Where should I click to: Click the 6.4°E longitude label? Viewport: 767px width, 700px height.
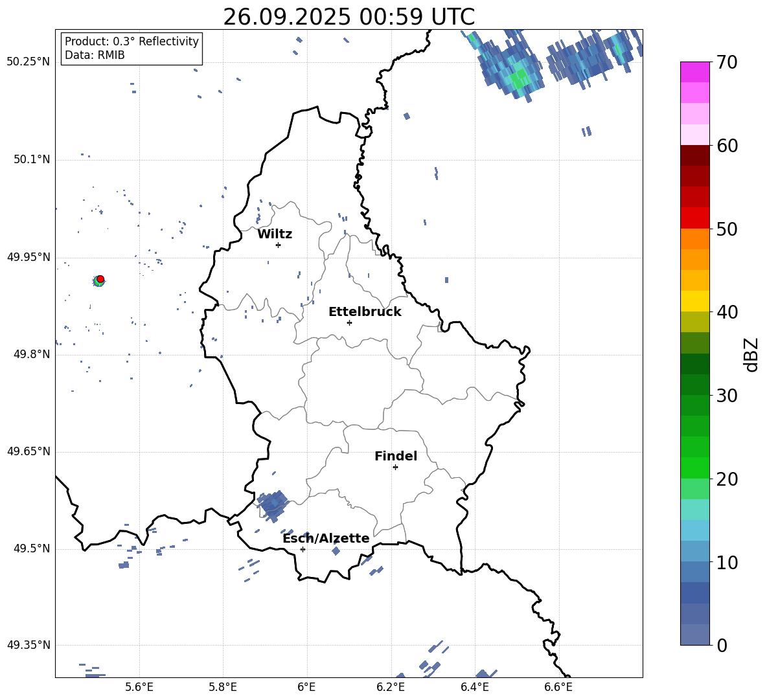[x=474, y=688]
